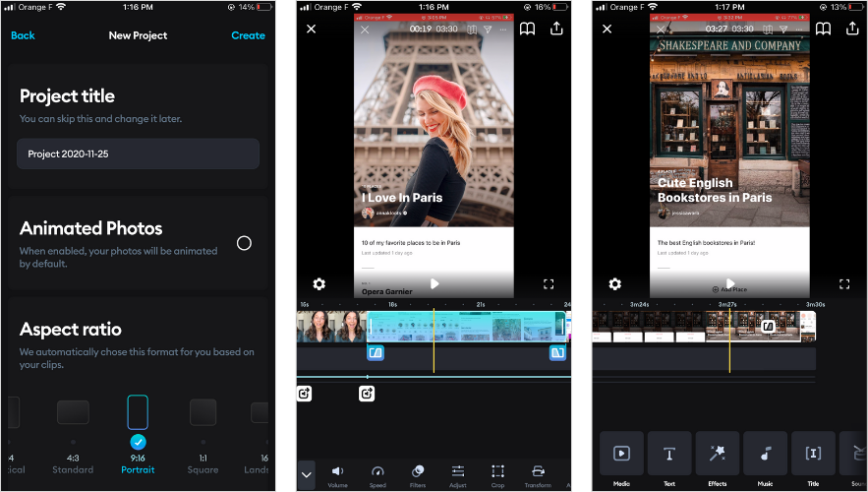Image resolution: width=868 pixels, height=492 pixels.
Task: Pick the 1:1 Square aspect ratio
Action: 203,437
